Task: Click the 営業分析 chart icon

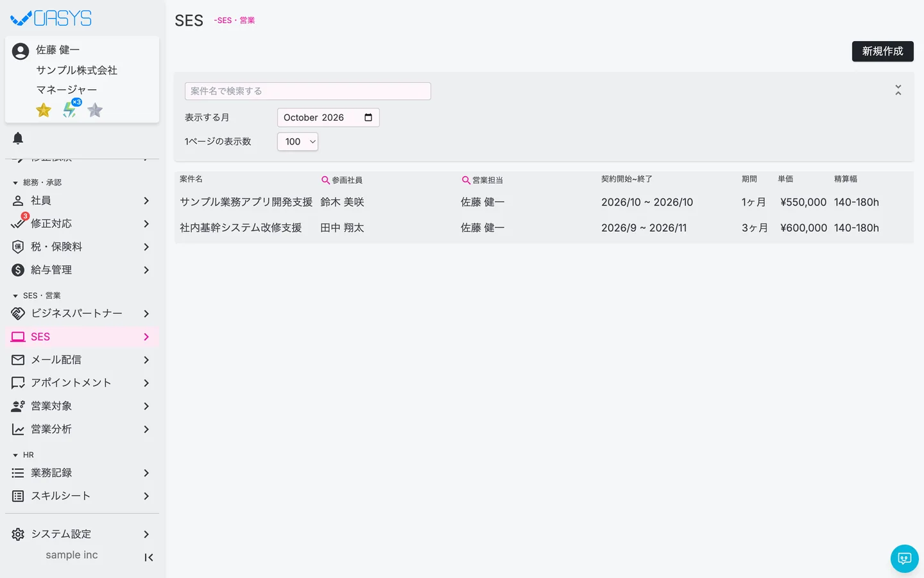Action: [x=18, y=429]
